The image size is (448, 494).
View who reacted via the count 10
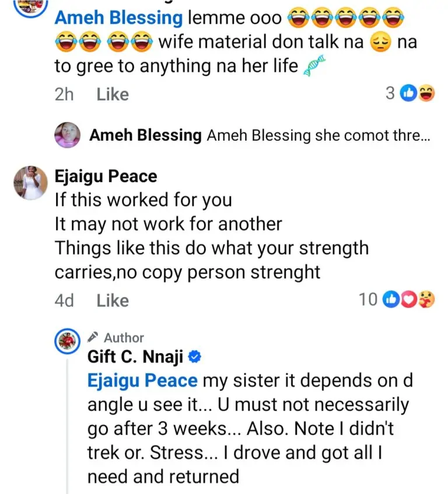point(367,300)
